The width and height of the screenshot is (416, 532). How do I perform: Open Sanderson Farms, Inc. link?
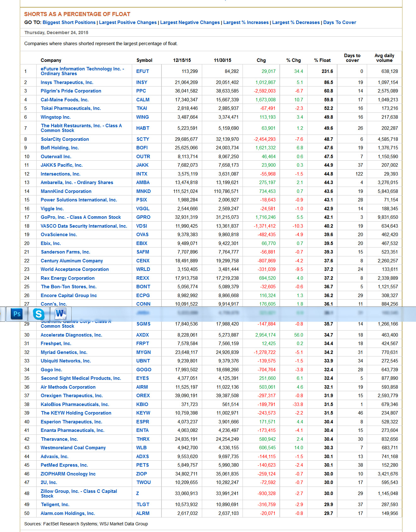pyautogui.click(x=65, y=252)
